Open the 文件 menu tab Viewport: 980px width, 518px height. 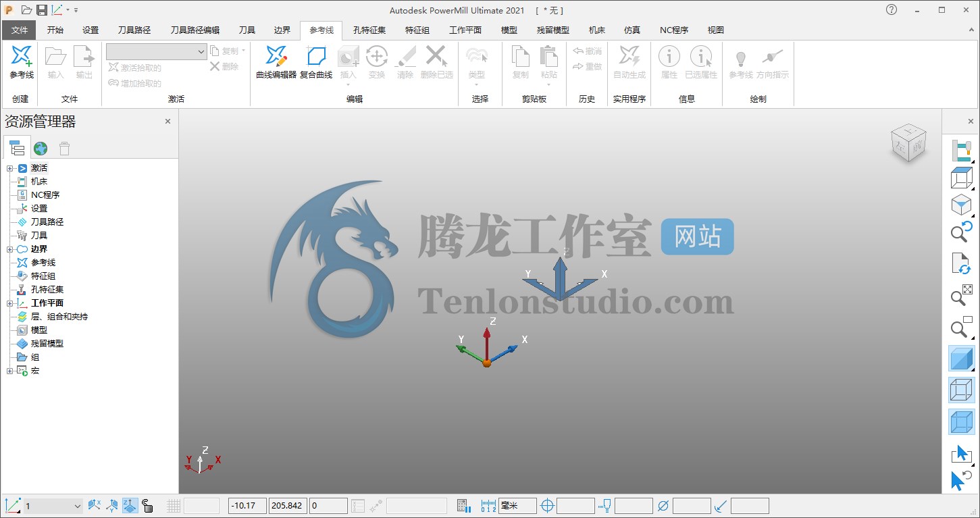(20, 30)
